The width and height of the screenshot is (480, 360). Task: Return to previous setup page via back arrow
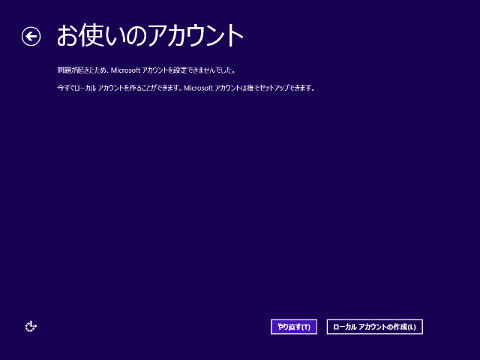pos(31,36)
